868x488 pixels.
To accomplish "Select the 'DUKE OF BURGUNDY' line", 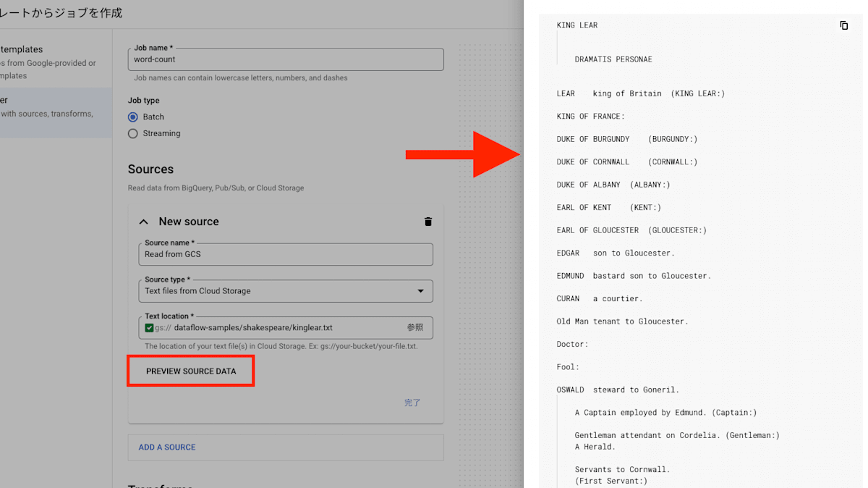I will point(627,139).
